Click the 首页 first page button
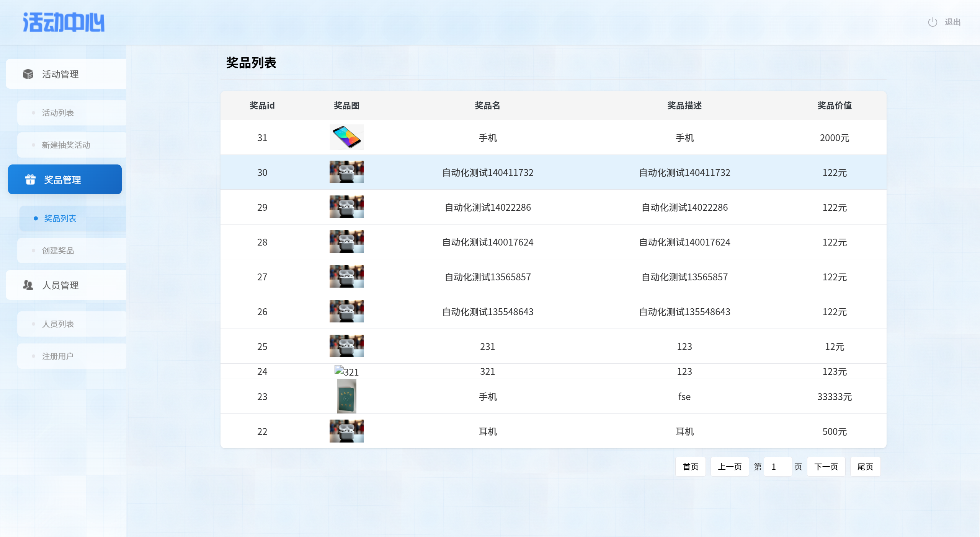Image resolution: width=980 pixels, height=537 pixels. pos(690,467)
